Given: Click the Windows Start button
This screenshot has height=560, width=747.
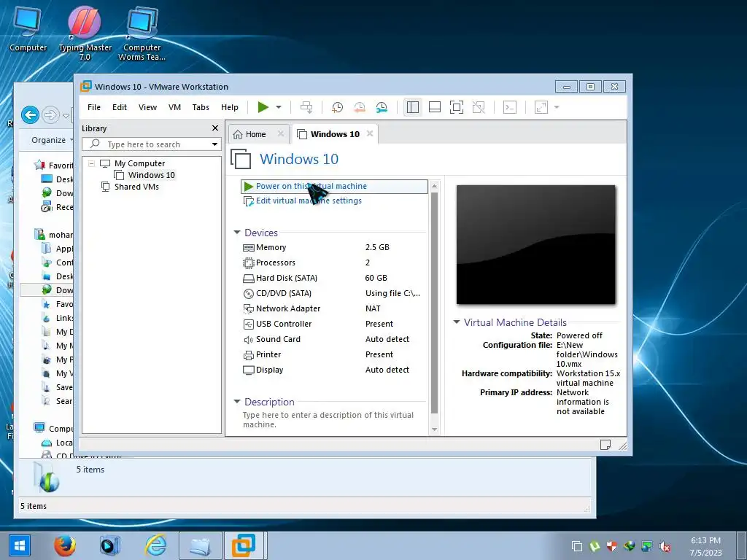Looking at the screenshot, I should coord(20,545).
